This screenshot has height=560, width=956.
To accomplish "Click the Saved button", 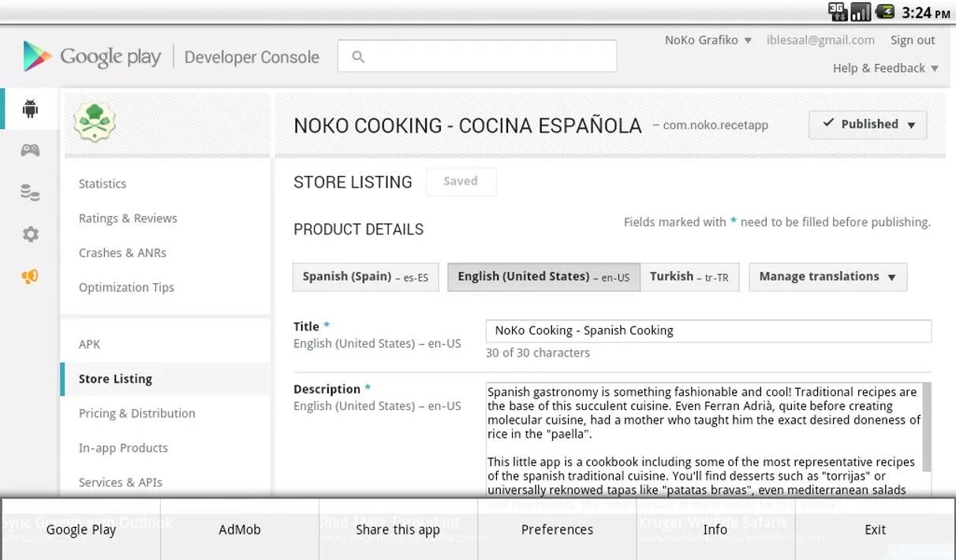I will coord(461,181).
